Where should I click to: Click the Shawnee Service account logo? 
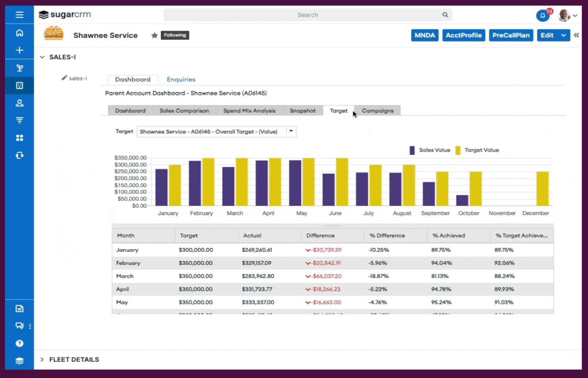(x=54, y=33)
